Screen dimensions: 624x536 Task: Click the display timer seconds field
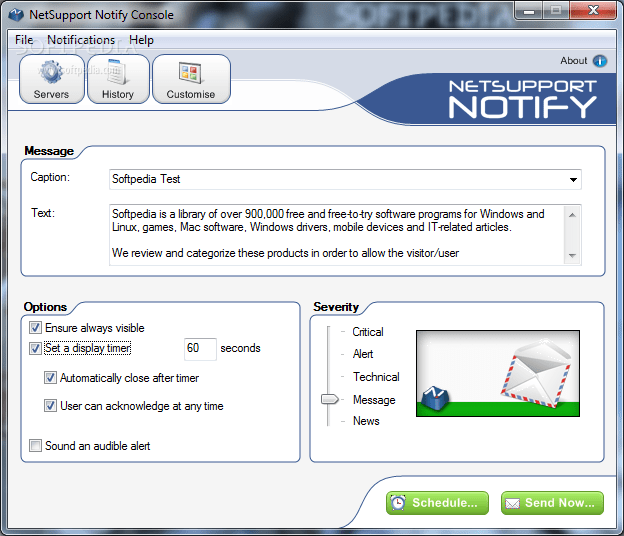point(200,349)
